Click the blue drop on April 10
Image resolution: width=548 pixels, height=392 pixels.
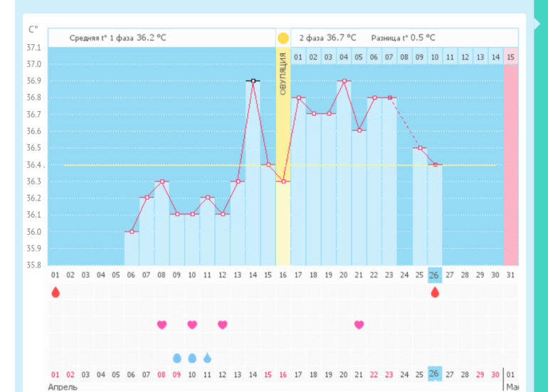click(x=192, y=358)
